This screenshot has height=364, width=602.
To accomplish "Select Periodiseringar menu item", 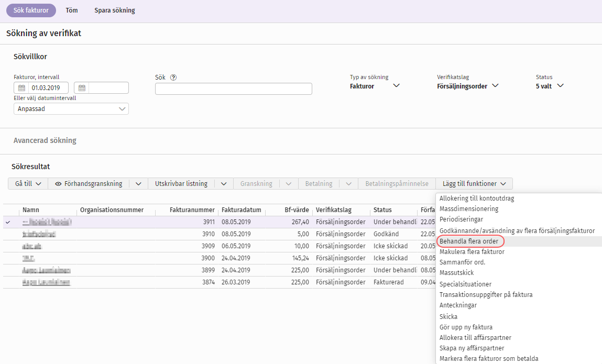I will pyautogui.click(x=461, y=219).
